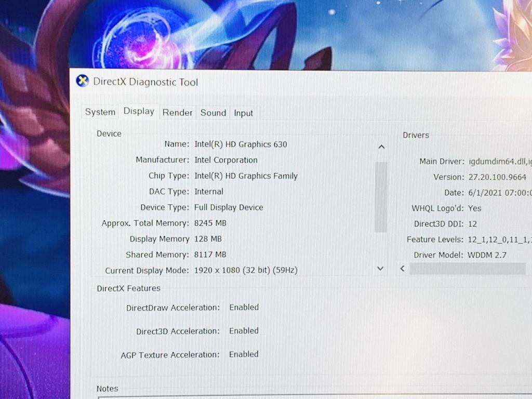Click the WHQL Logo'd value Yes
This screenshot has width=532, height=399.
pos(475,208)
